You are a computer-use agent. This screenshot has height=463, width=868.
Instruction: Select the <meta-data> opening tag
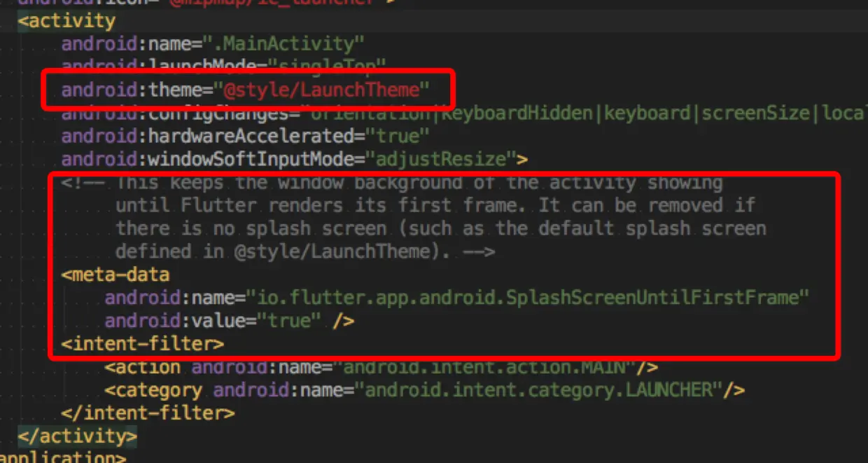tap(115, 275)
